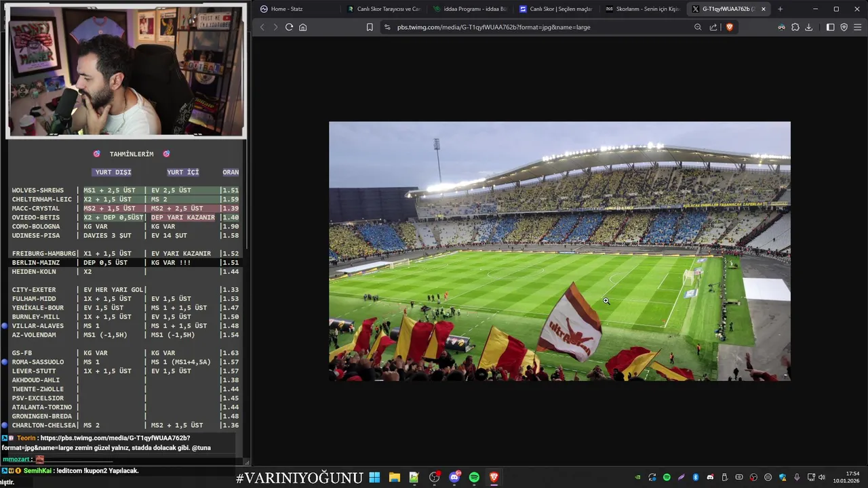Viewport: 868px width, 488px height.
Task: Reload the current page
Action: (x=289, y=27)
